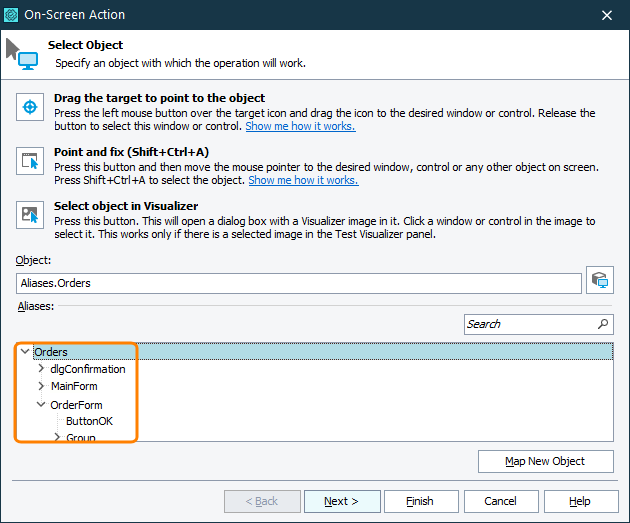Select ButtonOK in the Aliases tree

89,421
